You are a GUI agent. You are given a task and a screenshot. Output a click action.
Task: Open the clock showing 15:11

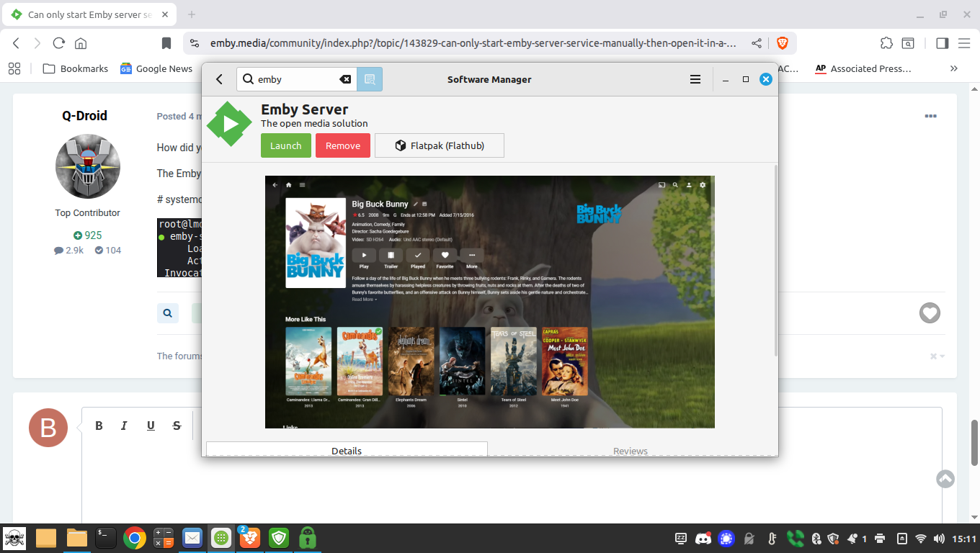[963, 538]
